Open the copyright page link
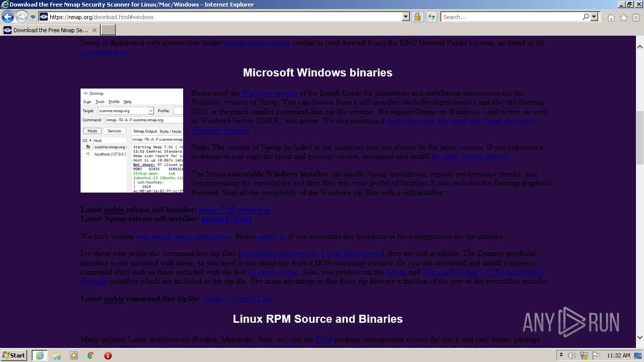The height and width of the screenshot is (362, 644). (x=105, y=52)
